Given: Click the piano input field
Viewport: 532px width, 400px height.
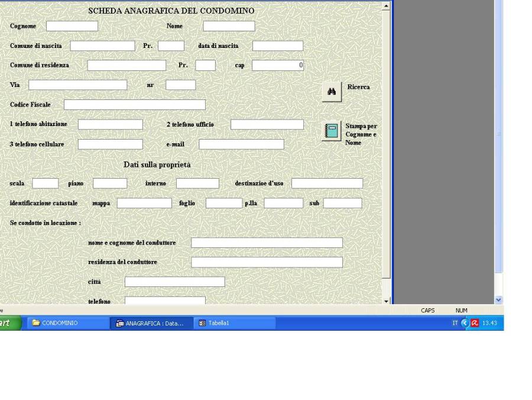Looking at the screenshot, I should (x=110, y=183).
